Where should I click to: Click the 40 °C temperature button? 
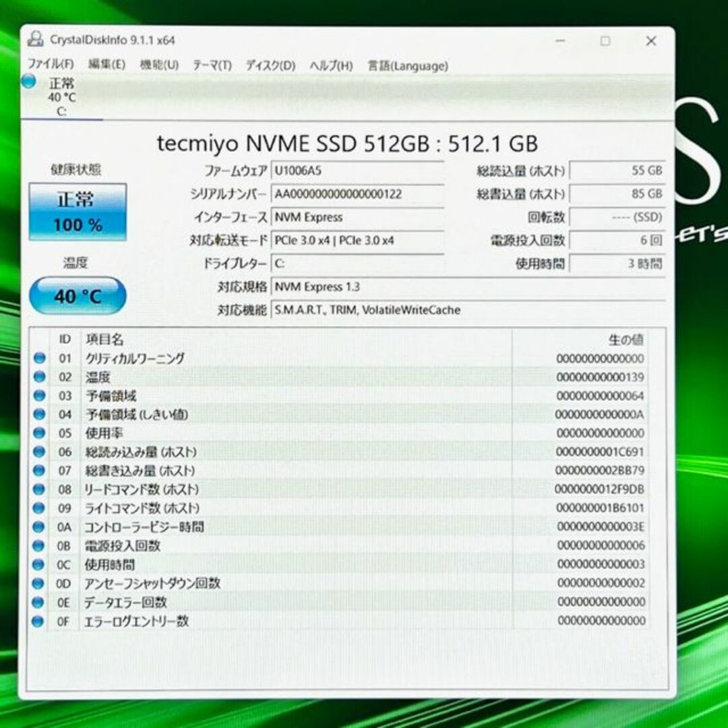(x=78, y=296)
